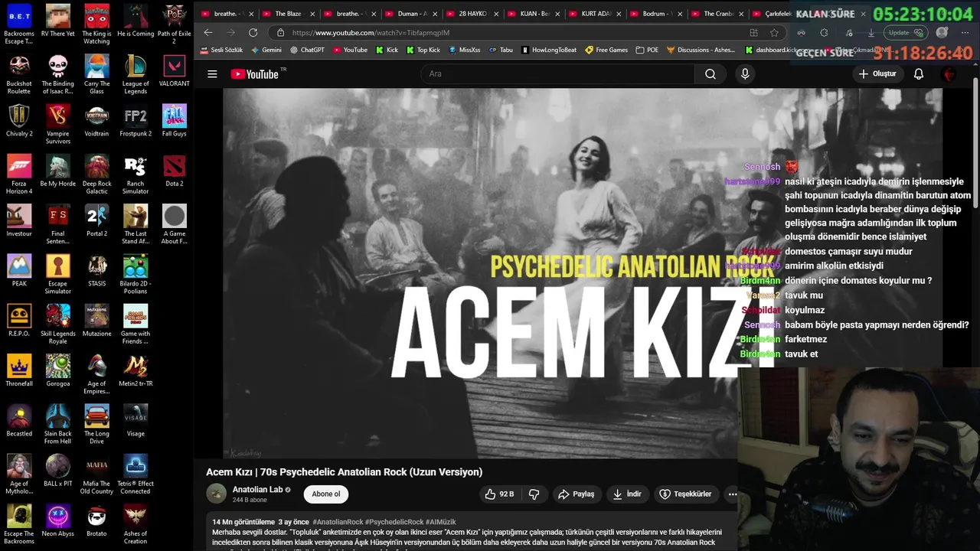Click the browser address bar URL
Screen dimensions: 980x551
point(371,33)
